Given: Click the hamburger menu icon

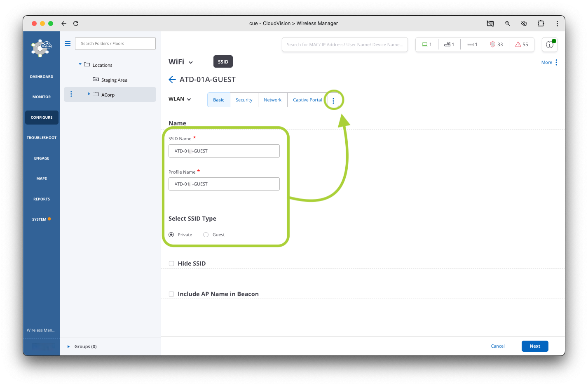Looking at the screenshot, I should [x=68, y=44].
